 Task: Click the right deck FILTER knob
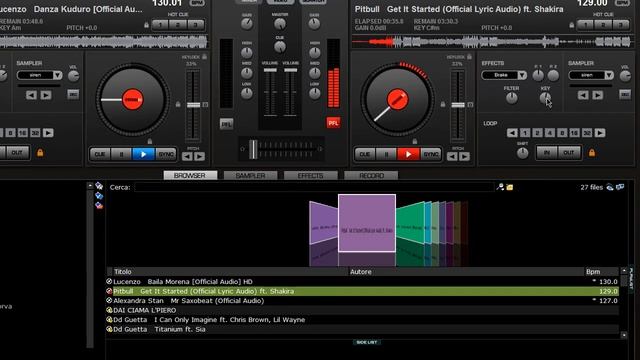(x=511, y=98)
